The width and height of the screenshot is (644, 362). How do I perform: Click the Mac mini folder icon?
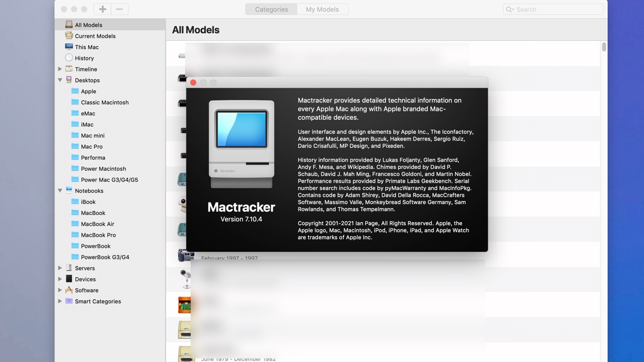click(x=75, y=135)
